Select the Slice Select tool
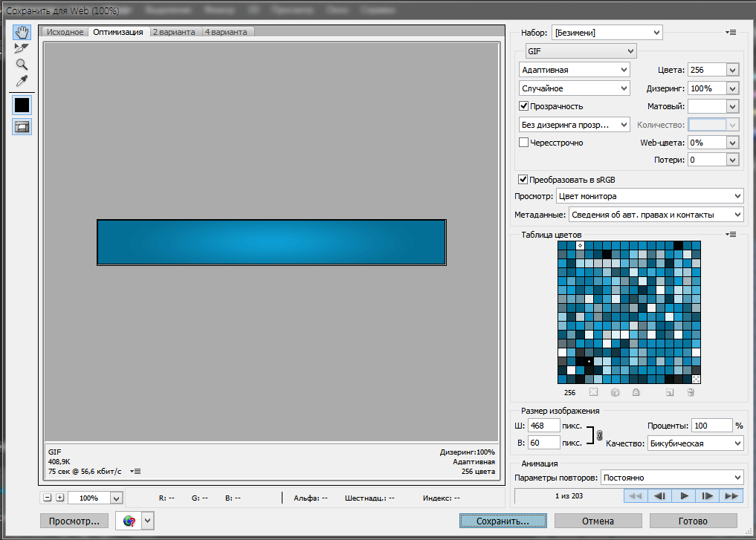This screenshot has width=756, height=540. (22, 48)
